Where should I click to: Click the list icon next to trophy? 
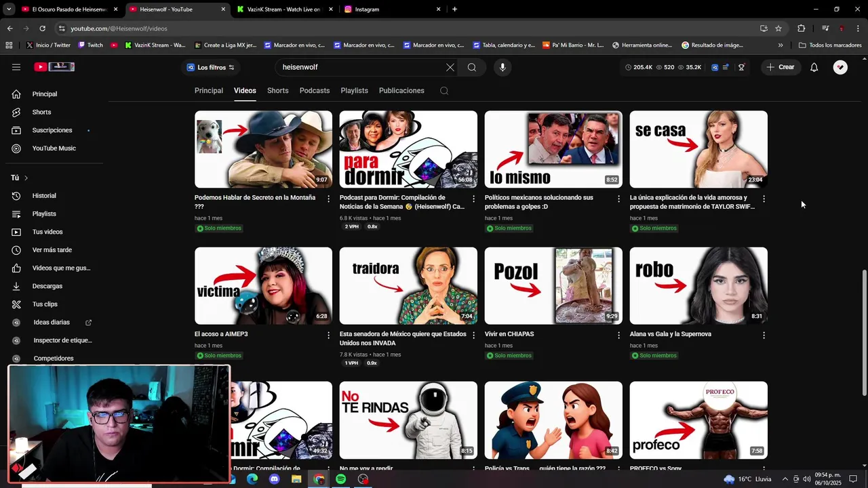point(726,67)
